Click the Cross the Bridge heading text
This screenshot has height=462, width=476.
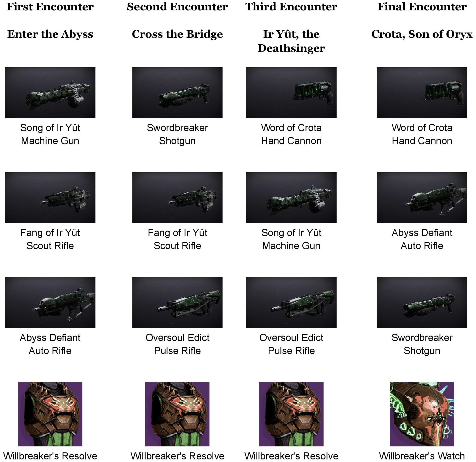point(177,34)
